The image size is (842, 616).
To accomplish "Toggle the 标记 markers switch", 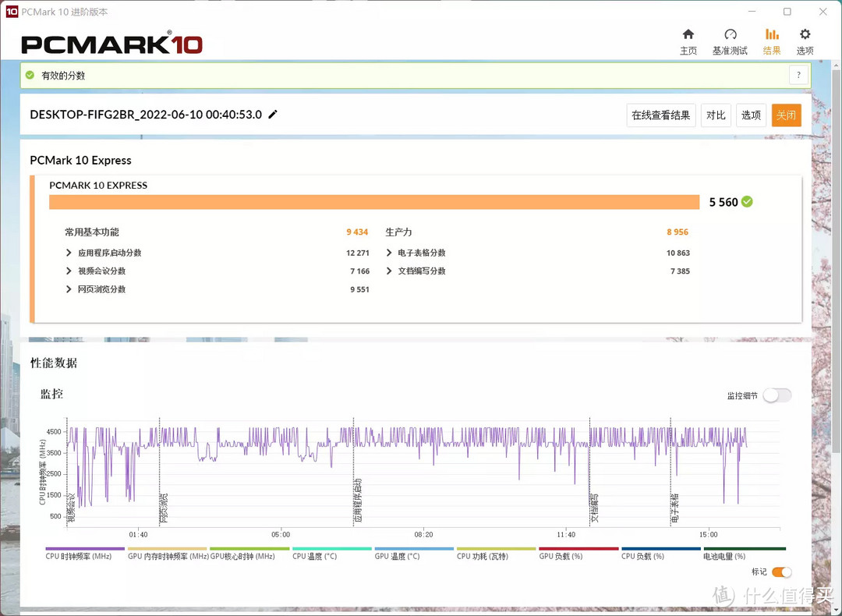I will pyautogui.click(x=781, y=572).
